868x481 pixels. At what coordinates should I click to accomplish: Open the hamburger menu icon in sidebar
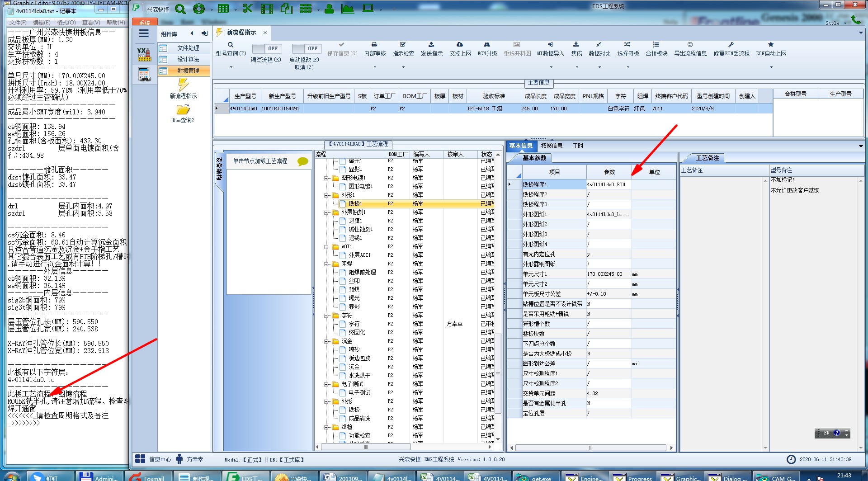144,33
